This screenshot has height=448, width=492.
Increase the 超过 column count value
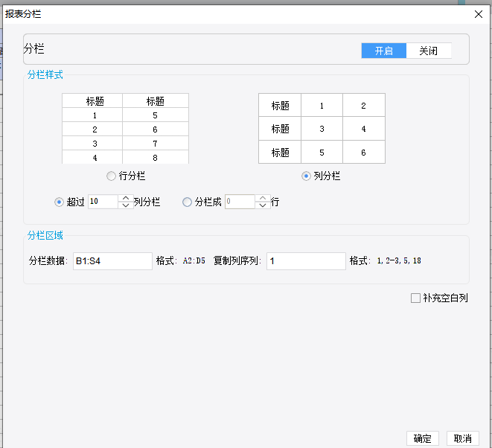point(125,198)
